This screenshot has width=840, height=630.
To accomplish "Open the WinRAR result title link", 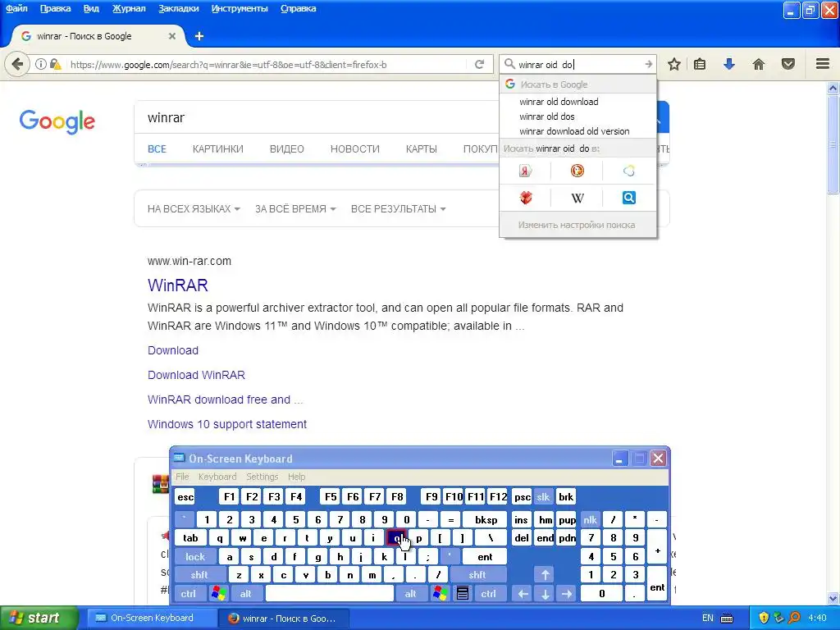I will click(178, 285).
